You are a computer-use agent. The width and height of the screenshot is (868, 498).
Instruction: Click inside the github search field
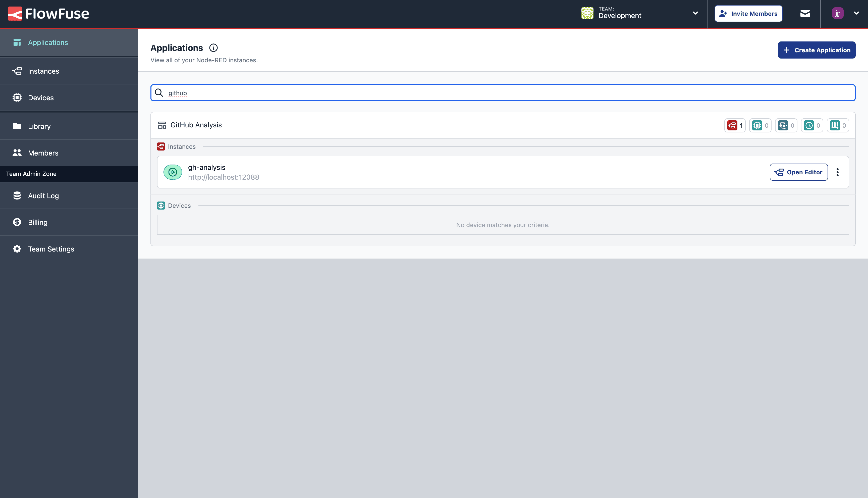coord(342,93)
